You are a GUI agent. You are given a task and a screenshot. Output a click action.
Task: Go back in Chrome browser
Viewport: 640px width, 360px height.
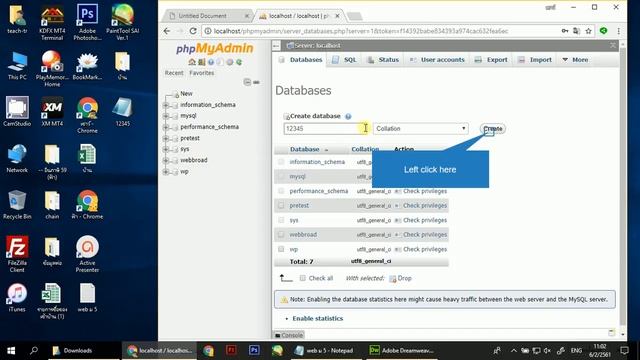[167, 31]
